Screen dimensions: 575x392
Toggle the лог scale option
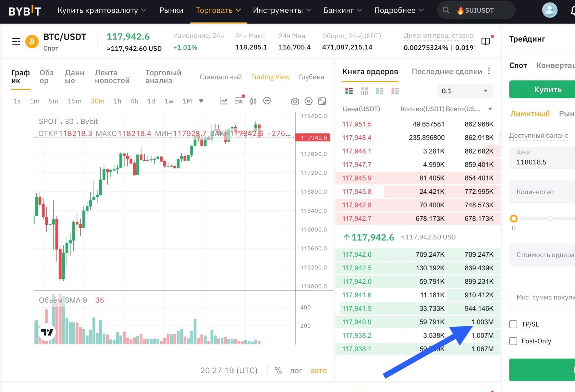point(296,370)
